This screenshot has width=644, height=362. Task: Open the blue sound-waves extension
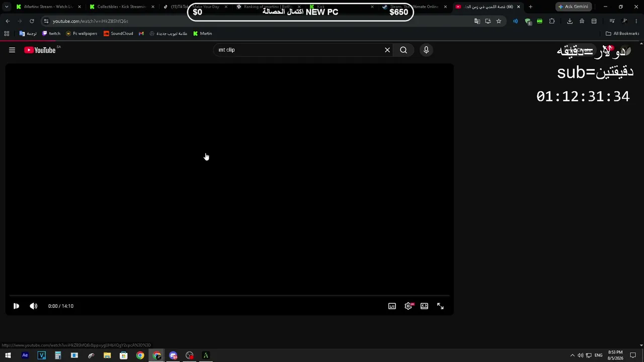click(515, 21)
